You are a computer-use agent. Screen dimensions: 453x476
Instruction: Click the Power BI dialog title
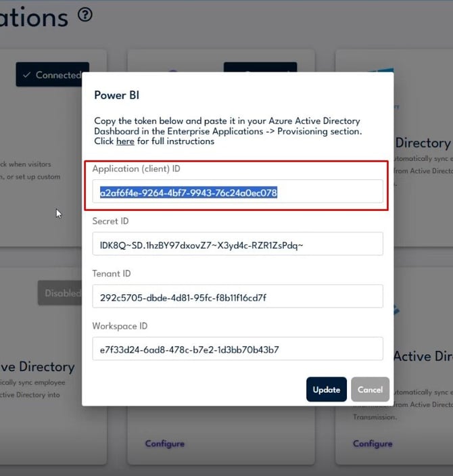pos(116,95)
